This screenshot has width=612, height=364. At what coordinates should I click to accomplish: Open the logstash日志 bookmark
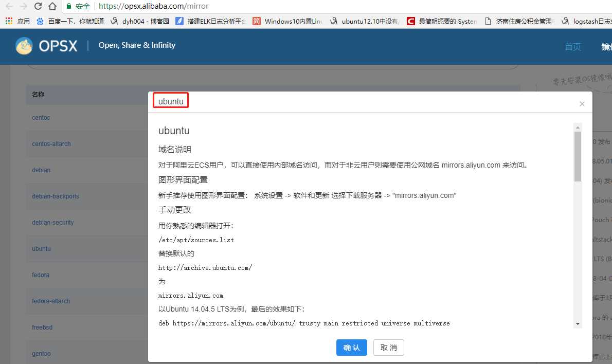coord(587,21)
